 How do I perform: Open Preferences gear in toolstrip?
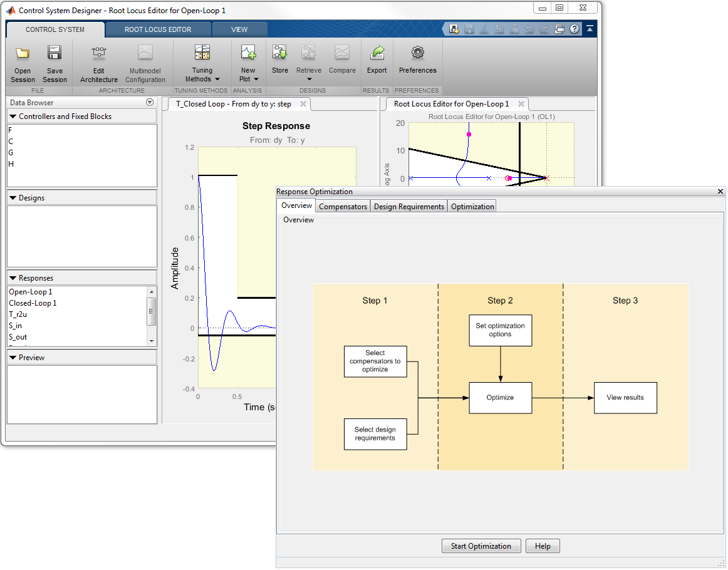pos(417,53)
